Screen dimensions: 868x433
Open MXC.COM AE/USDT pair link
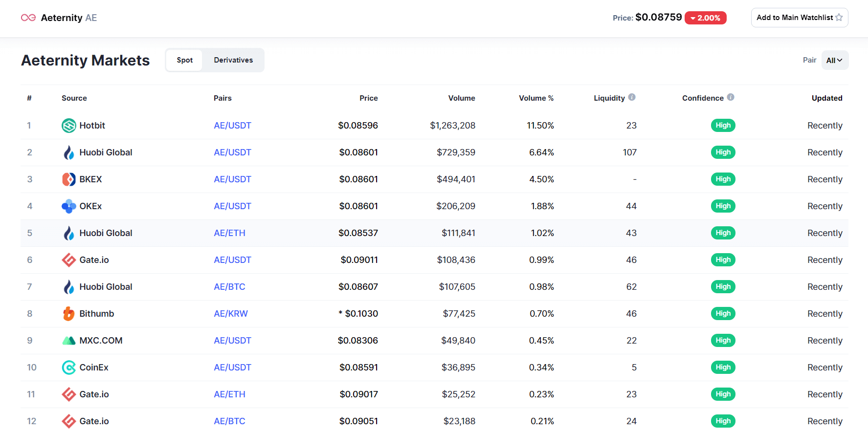(x=232, y=341)
